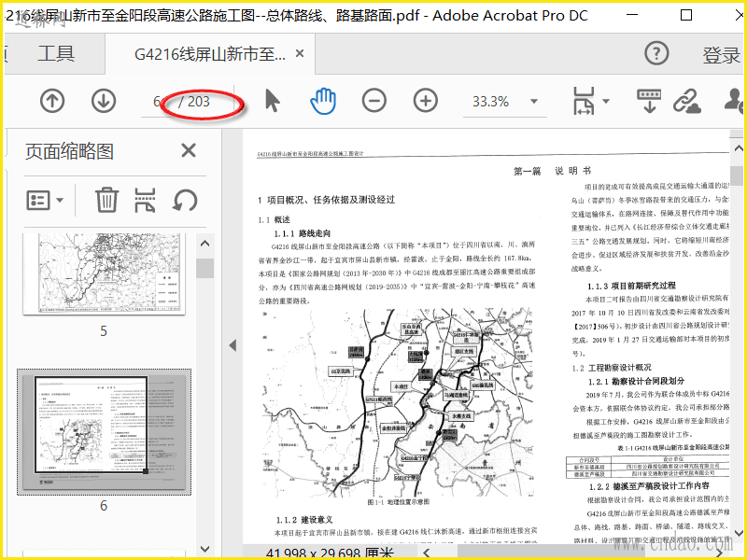The width and height of the screenshot is (747, 560).
Task: Activate the hand pan tool
Action: point(323,101)
